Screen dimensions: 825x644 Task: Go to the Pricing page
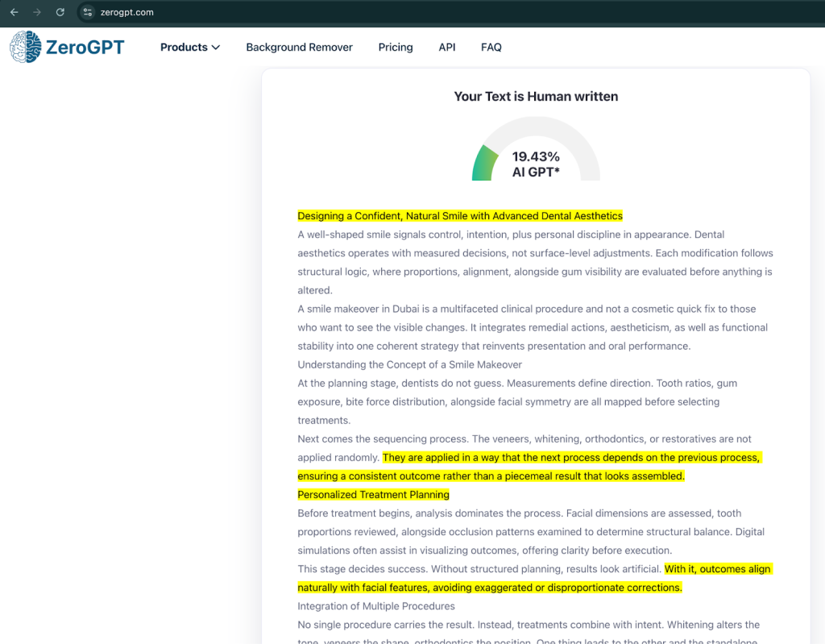[396, 48]
